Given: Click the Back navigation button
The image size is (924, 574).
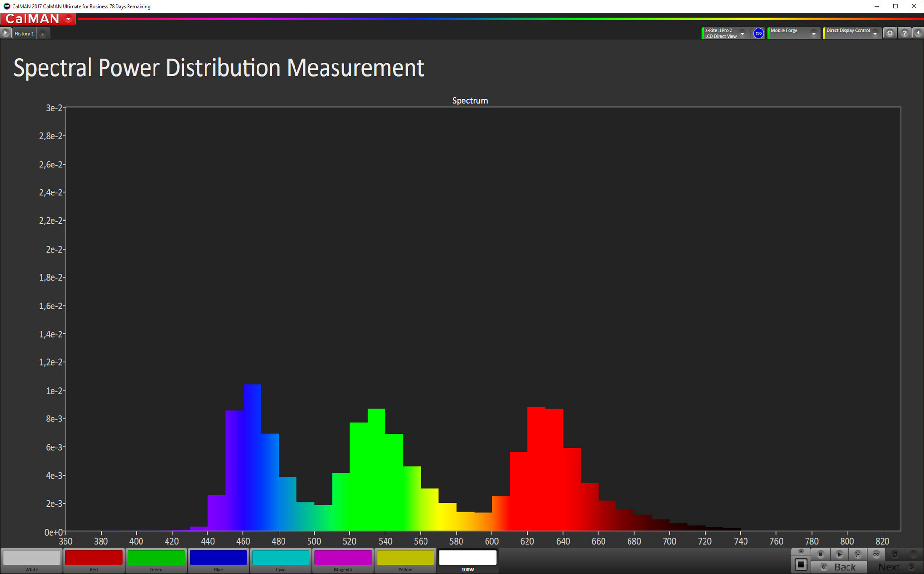Looking at the screenshot, I should coord(839,567).
